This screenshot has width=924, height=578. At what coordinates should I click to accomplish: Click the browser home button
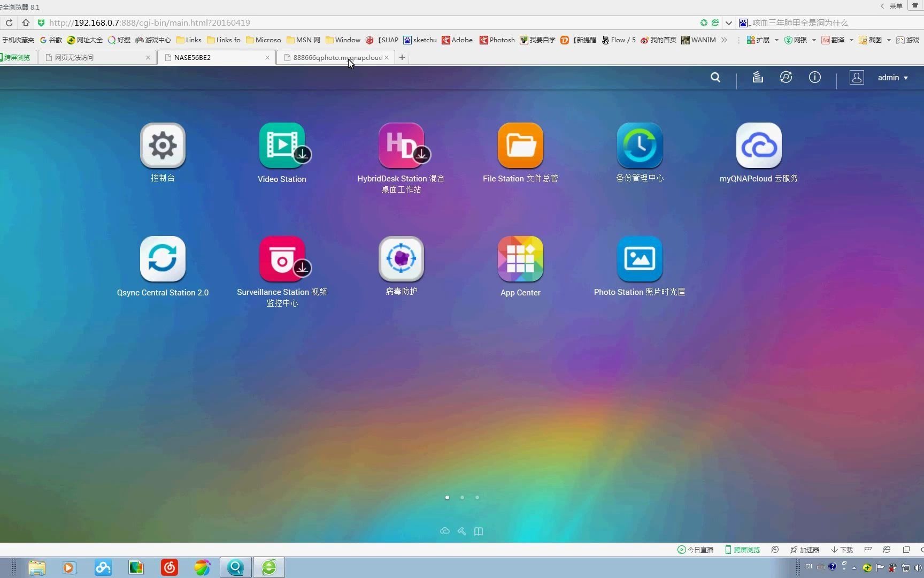point(26,22)
